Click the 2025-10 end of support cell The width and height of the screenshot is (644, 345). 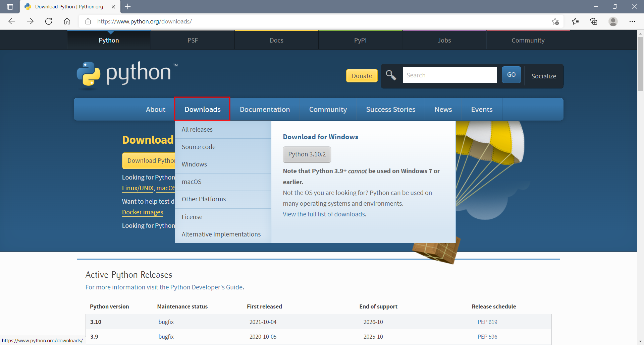pyautogui.click(x=373, y=337)
